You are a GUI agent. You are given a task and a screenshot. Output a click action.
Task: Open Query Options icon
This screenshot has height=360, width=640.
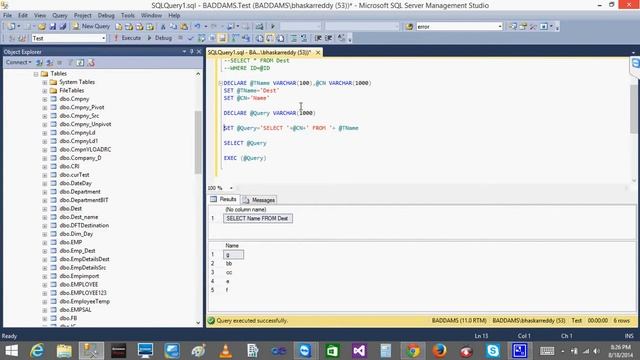pyautogui.click(x=212, y=38)
